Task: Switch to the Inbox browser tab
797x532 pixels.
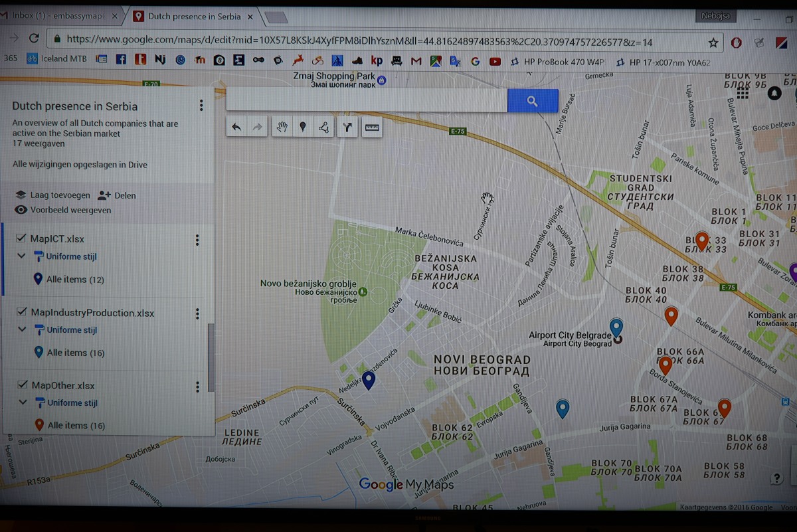Action: [60, 16]
